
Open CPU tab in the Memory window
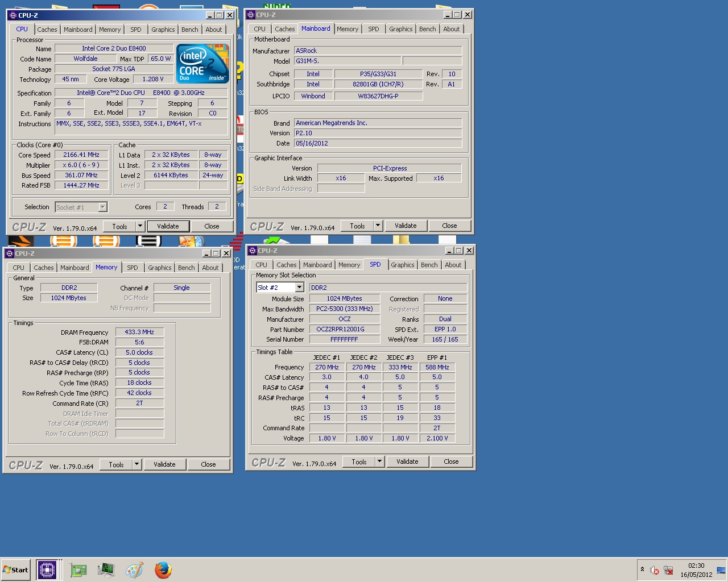(19, 268)
